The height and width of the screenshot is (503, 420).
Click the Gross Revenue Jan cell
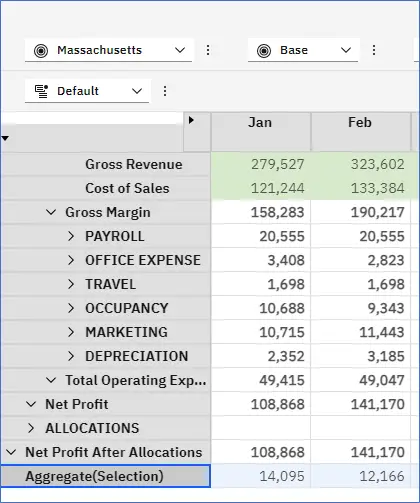pos(261,164)
